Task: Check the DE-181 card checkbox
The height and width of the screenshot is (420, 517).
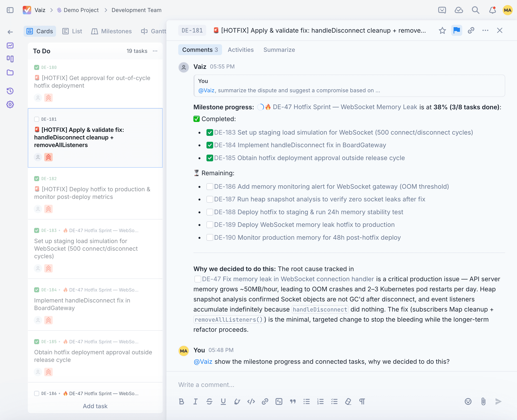Action: 37,119
